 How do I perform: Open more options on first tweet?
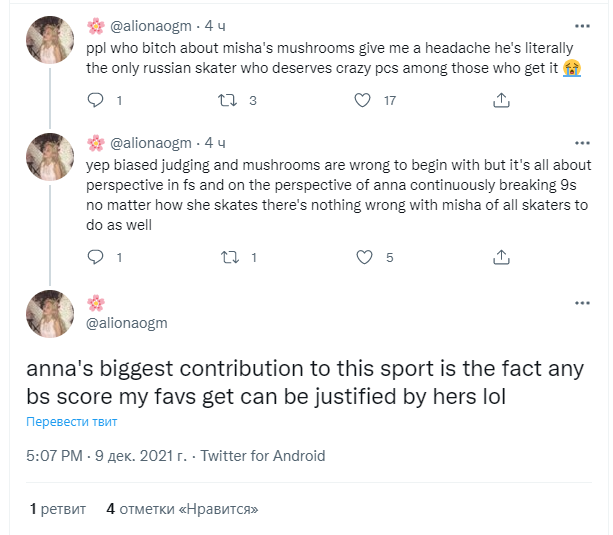581,25
